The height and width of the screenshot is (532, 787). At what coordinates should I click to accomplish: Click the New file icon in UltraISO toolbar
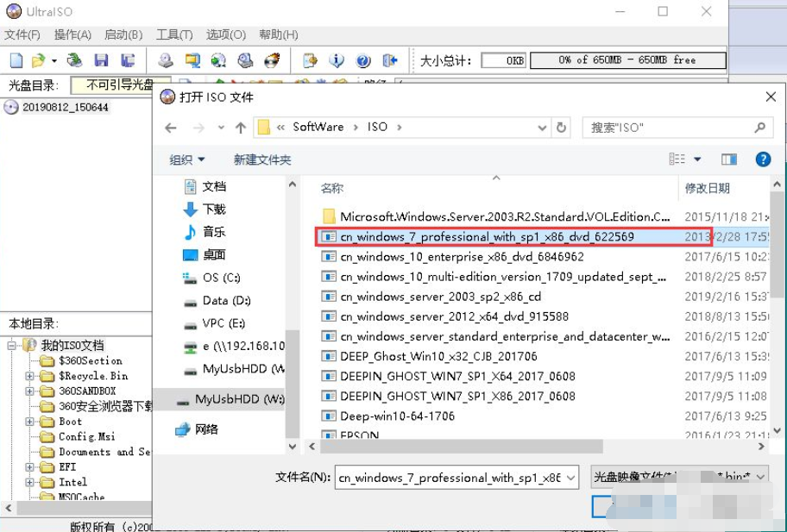[x=16, y=60]
